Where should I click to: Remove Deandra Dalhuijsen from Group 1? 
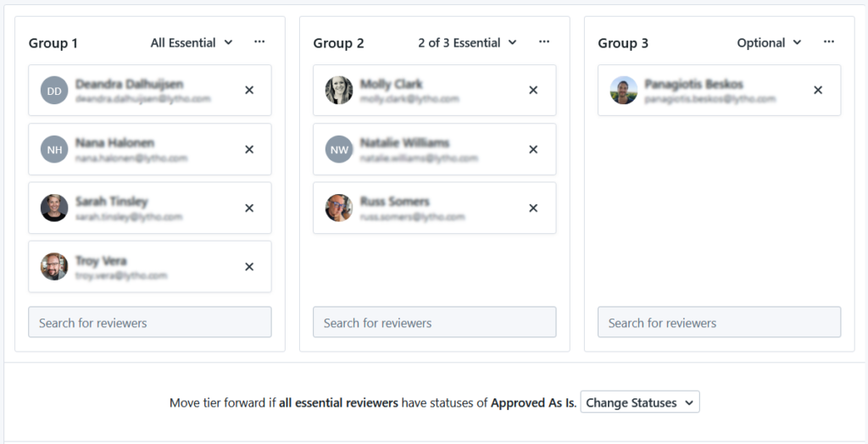[249, 90]
